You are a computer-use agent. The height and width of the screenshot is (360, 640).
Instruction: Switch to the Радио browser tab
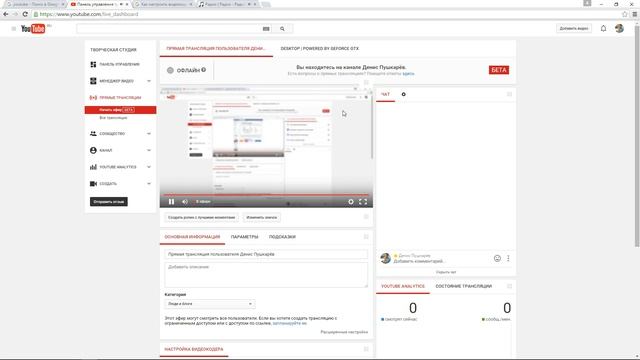point(228,4)
